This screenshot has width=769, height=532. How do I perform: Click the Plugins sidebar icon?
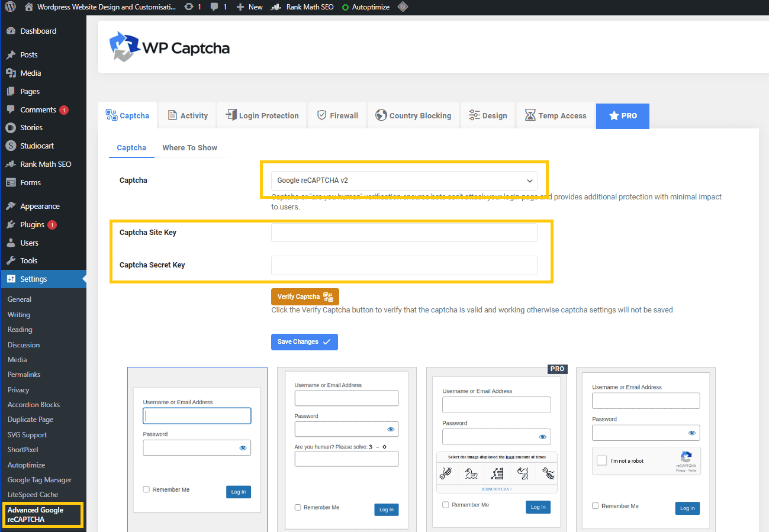click(11, 225)
